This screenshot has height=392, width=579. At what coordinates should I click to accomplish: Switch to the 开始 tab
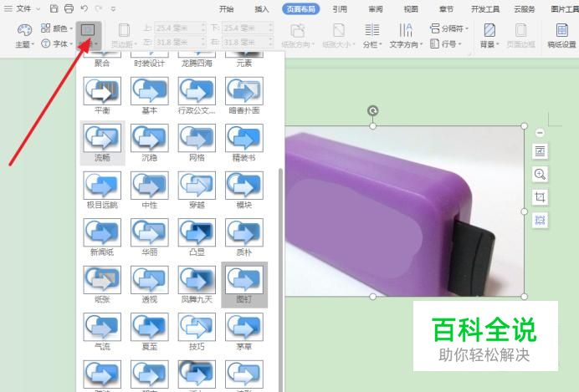(226, 9)
